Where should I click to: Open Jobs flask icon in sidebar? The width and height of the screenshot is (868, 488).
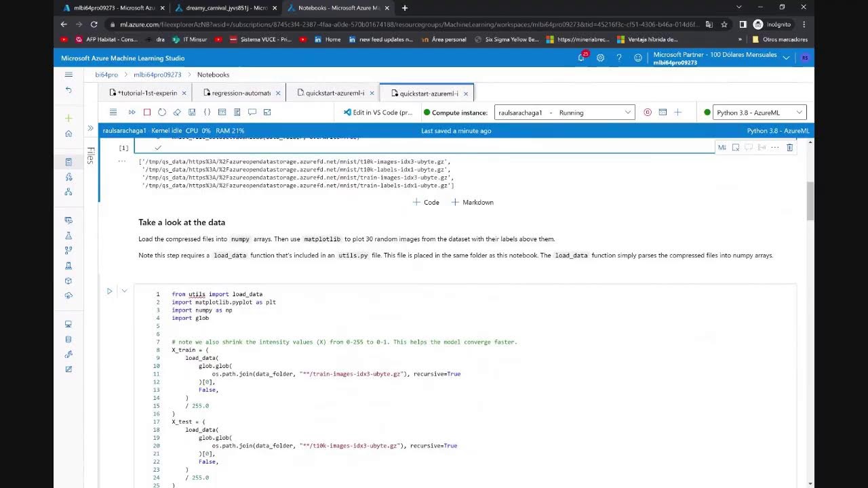pos(68,235)
